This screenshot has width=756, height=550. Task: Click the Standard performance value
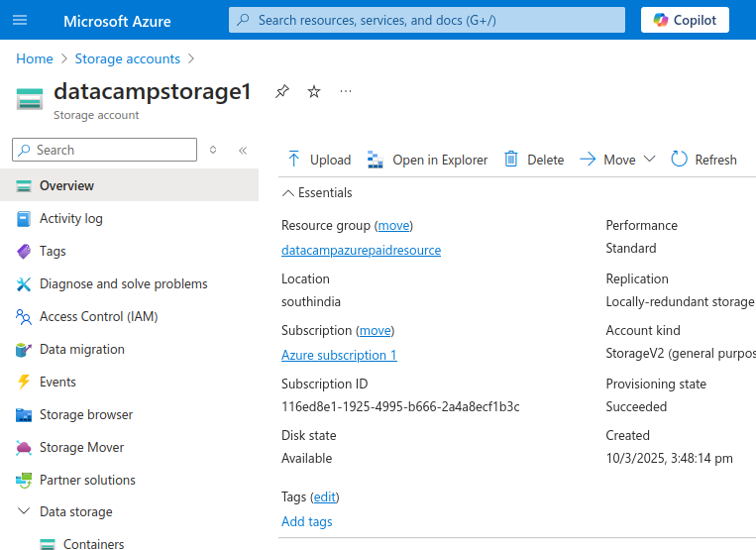point(630,249)
